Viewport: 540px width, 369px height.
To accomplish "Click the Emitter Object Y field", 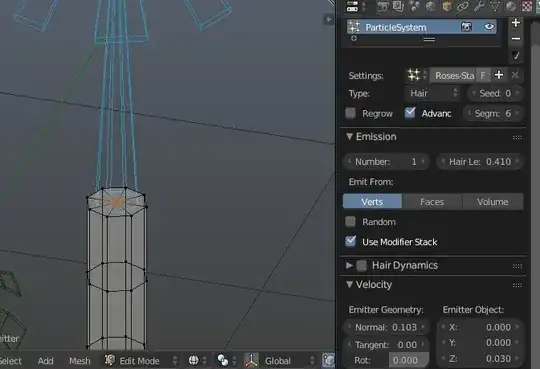I will (480, 342).
